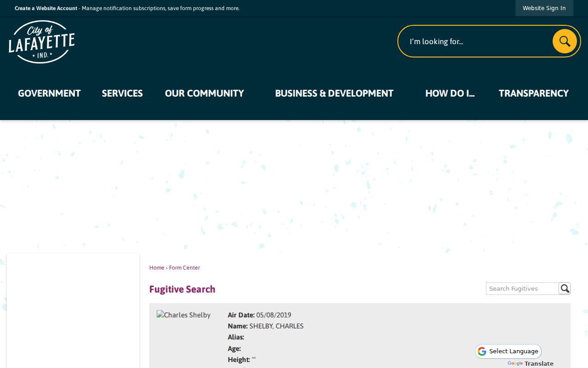This screenshot has width=588, height=368.
Task: Open the Transparency menu
Action: (x=534, y=93)
